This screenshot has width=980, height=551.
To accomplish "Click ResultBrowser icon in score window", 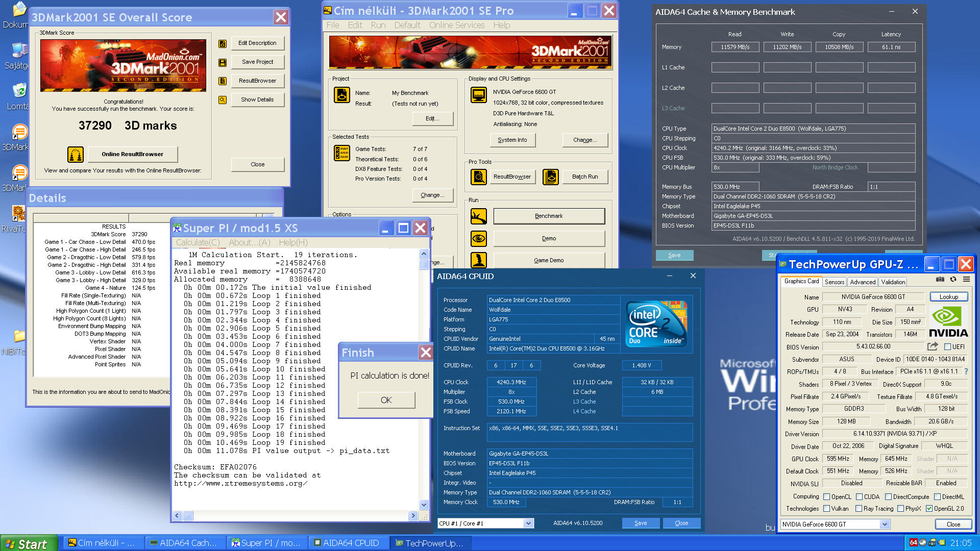I will (223, 81).
